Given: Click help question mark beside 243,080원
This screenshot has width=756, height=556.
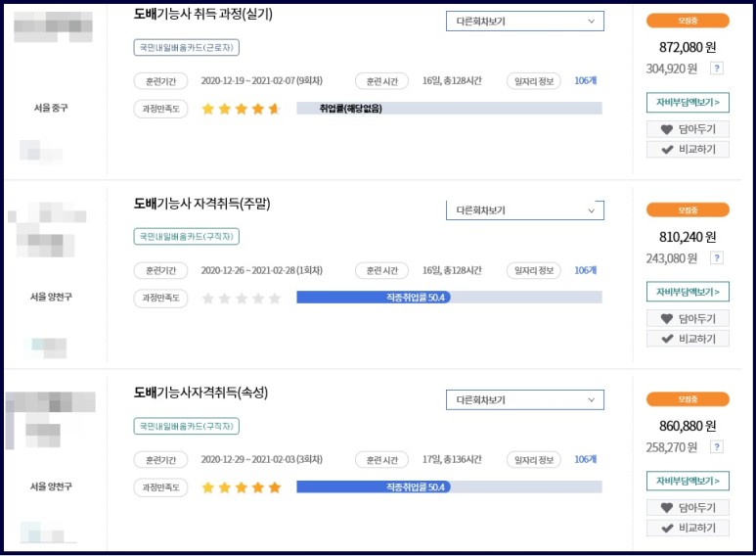Looking at the screenshot, I should (x=717, y=258).
